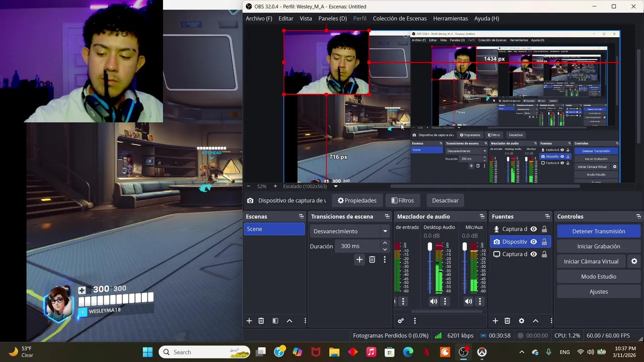Hide the Dispositiv source with eye icon
The image size is (644, 362).
click(533, 242)
